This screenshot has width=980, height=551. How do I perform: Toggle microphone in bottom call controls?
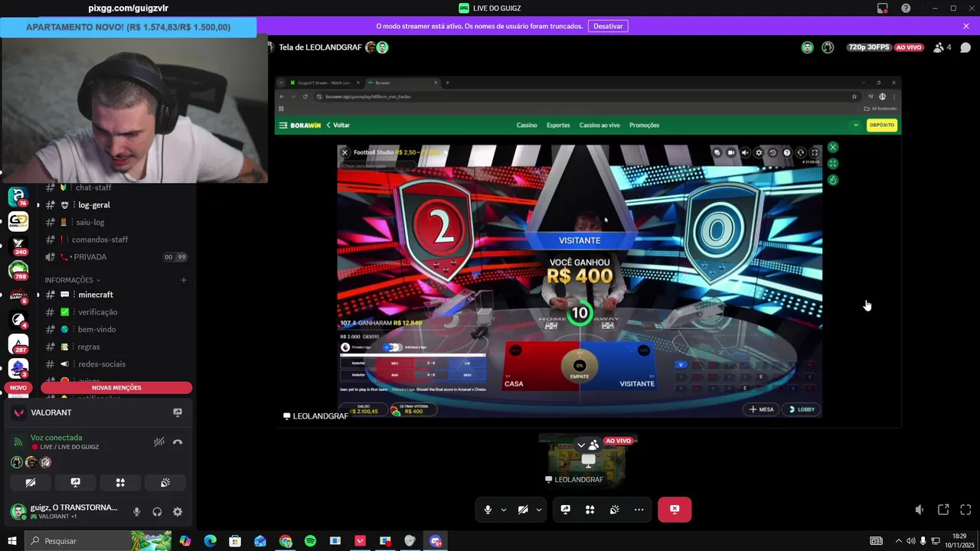(488, 510)
